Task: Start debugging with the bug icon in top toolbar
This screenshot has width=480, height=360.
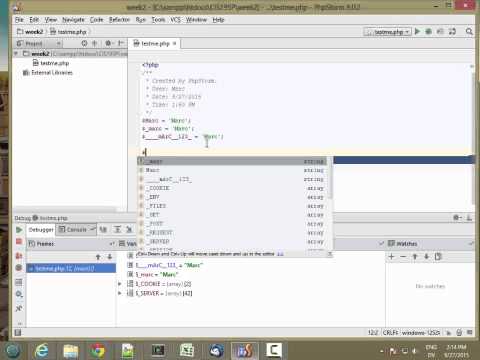Action: [429, 31]
